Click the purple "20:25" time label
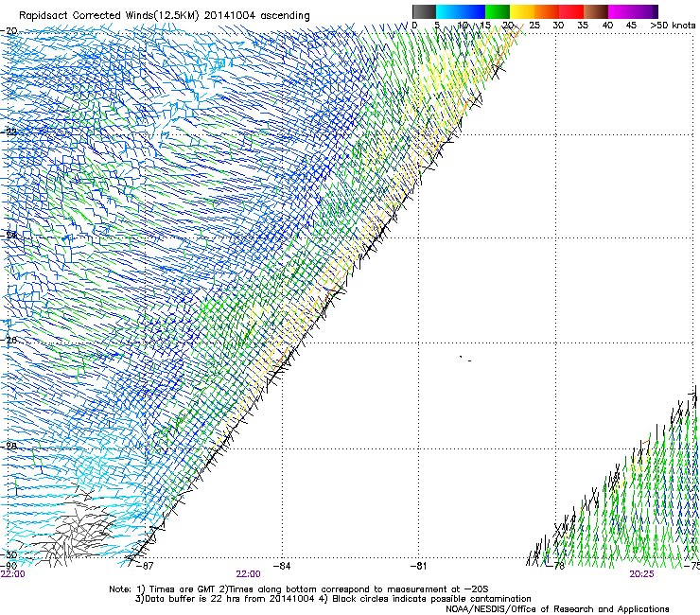 (x=642, y=574)
